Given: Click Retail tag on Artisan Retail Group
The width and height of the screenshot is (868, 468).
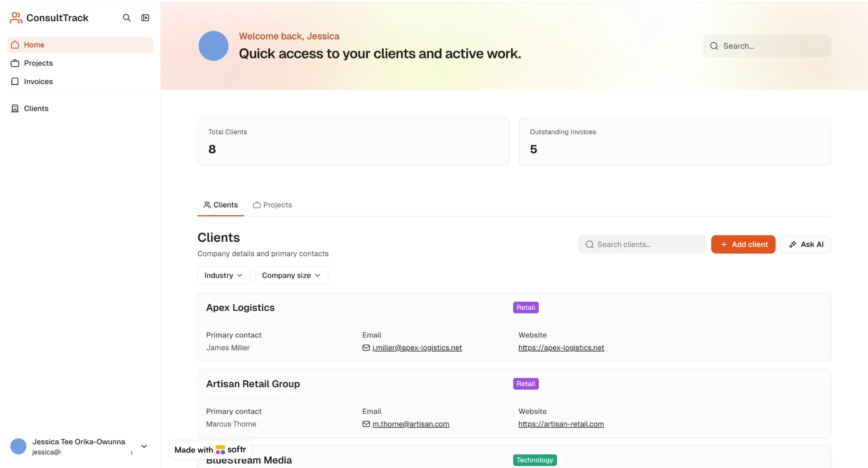Looking at the screenshot, I should pyautogui.click(x=526, y=384).
